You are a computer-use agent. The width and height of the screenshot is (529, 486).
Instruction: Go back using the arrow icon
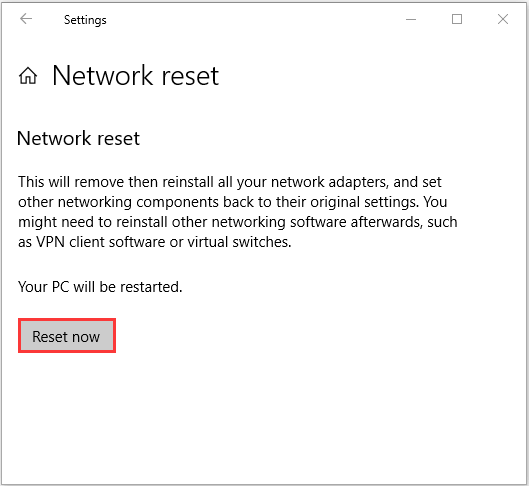coord(26,19)
